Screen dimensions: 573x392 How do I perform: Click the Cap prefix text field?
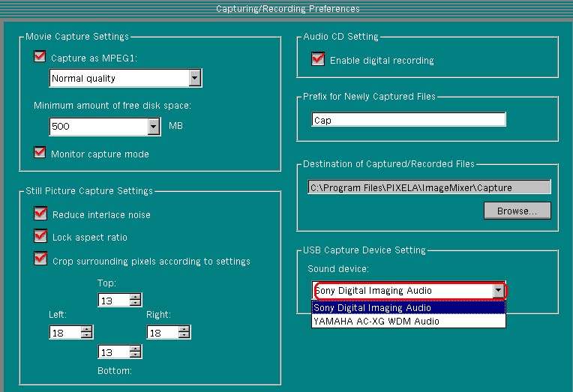click(408, 120)
